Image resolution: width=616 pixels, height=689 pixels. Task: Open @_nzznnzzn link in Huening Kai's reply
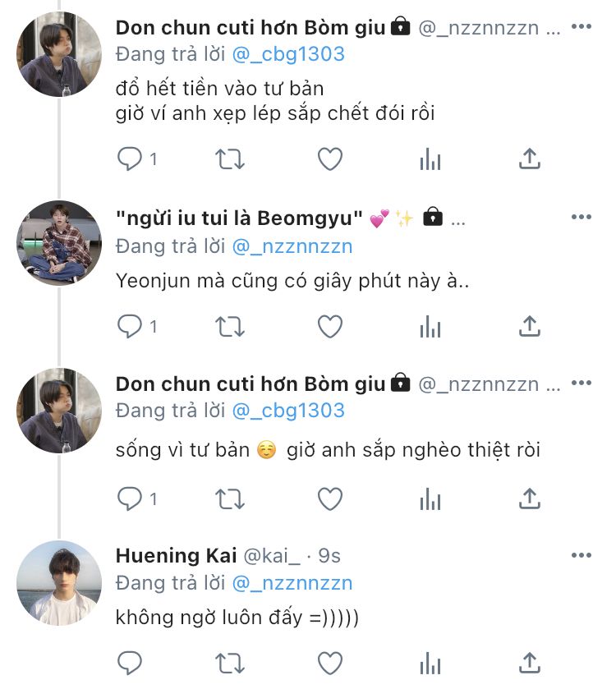coord(292,583)
